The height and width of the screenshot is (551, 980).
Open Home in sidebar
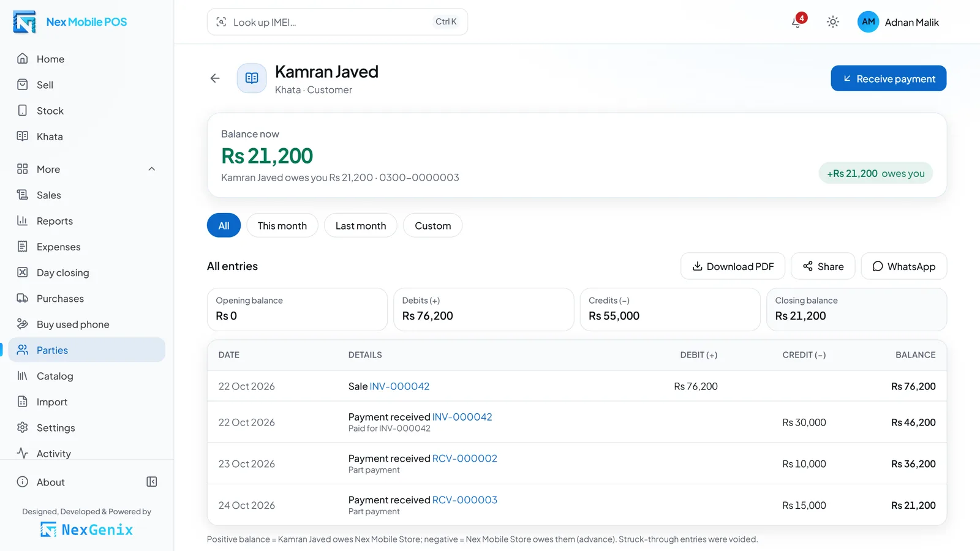coord(87,59)
